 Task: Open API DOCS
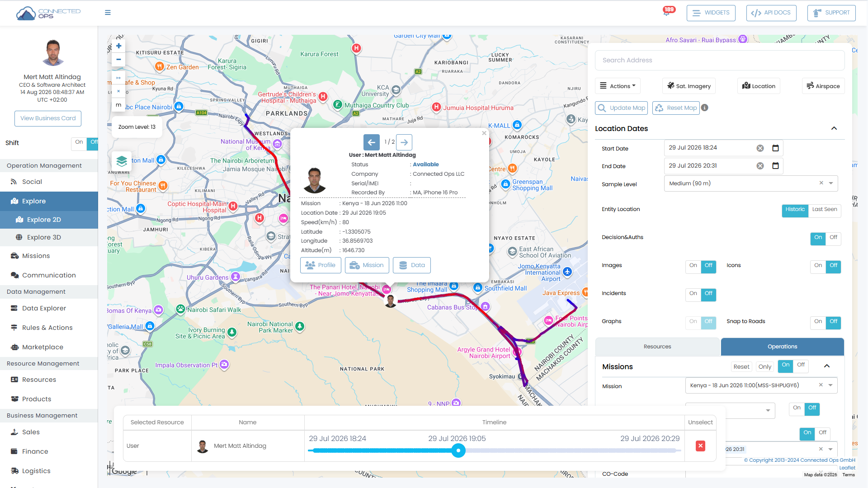coord(771,13)
